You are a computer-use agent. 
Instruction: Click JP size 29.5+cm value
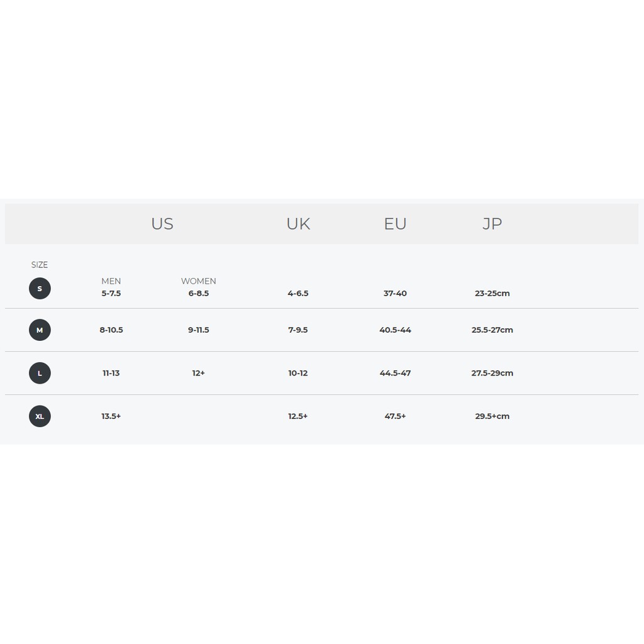pyautogui.click(x=492, y=416)
